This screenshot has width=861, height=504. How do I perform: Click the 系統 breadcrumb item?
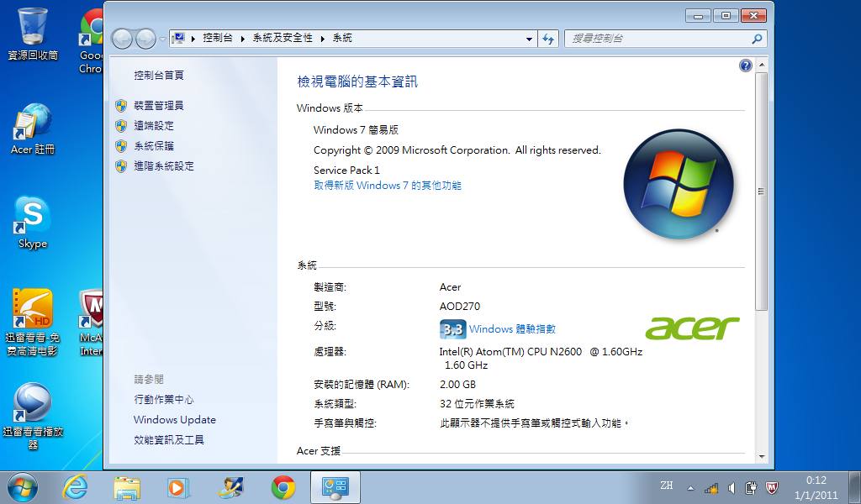[342, 38]
